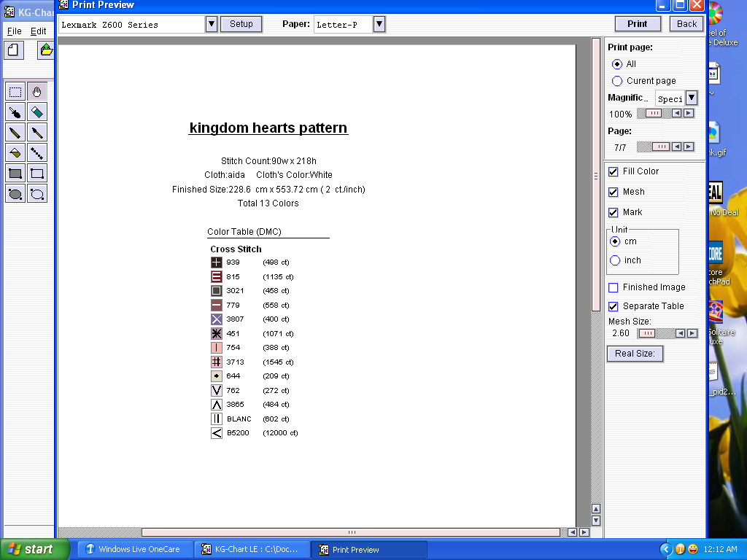Open the Magnification dropdown

click(x=692, y=98)
